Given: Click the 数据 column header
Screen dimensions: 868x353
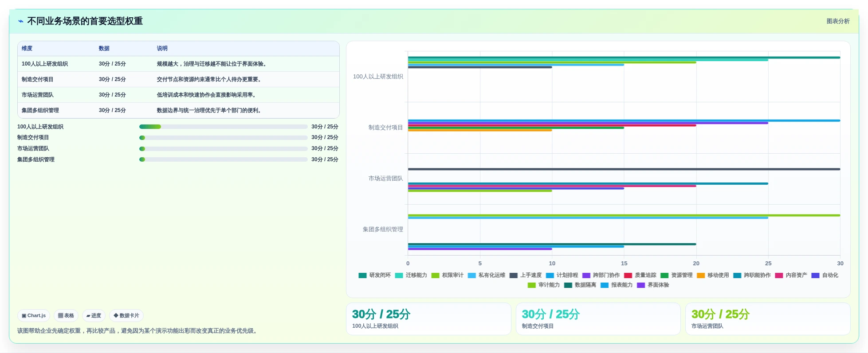Looking at the screenshot, I should pos(104,49).
